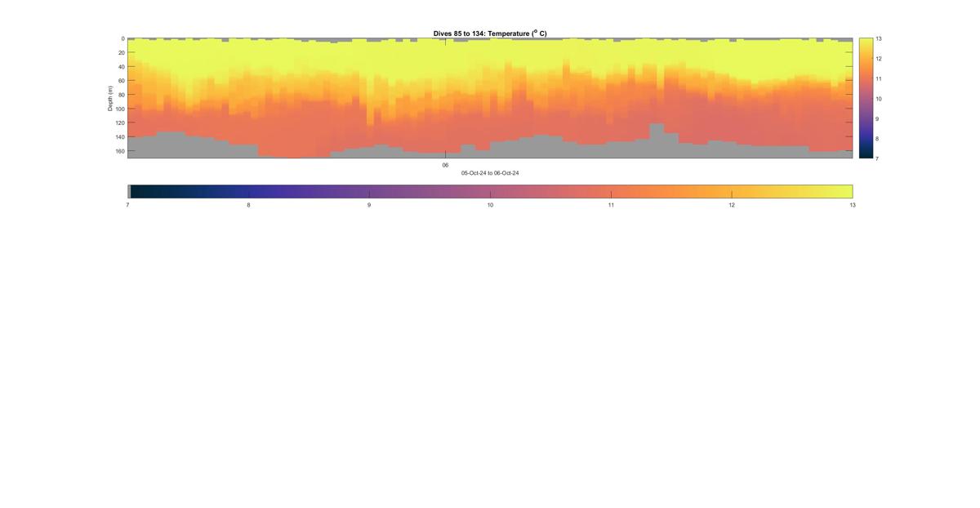980x508 pixels.
Task: Click the horizontal colorbar tick label '12'
Action: point(732,206)
